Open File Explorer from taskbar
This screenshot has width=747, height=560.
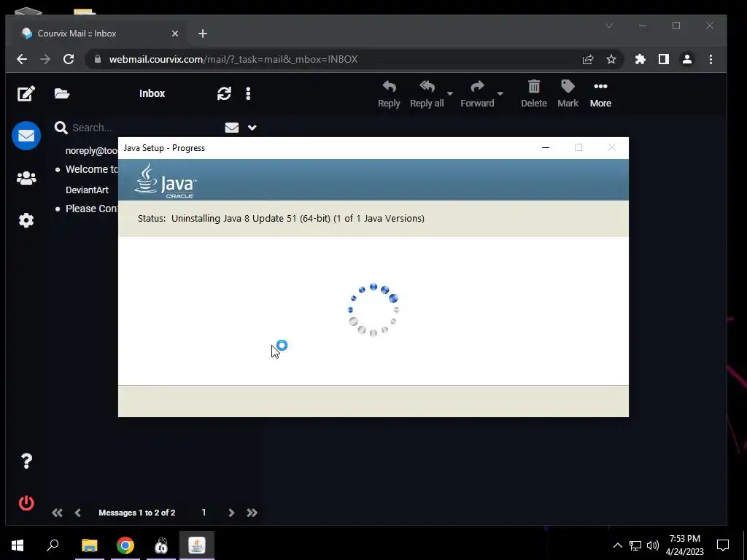point(89,545)
